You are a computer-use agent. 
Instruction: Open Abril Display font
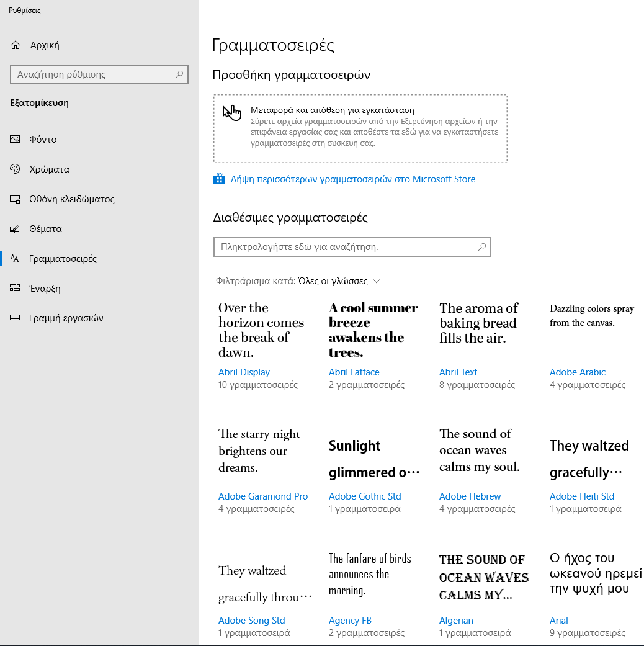click(244, 372)
